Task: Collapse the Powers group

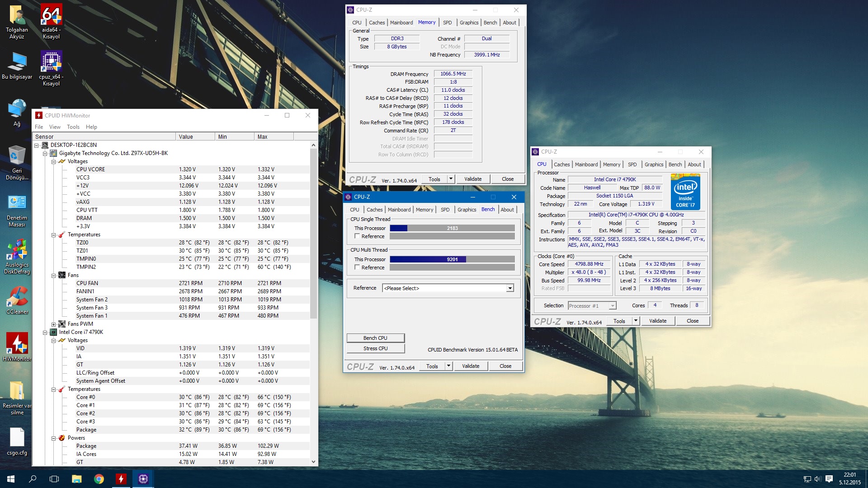Action: (x=53, y=438)
